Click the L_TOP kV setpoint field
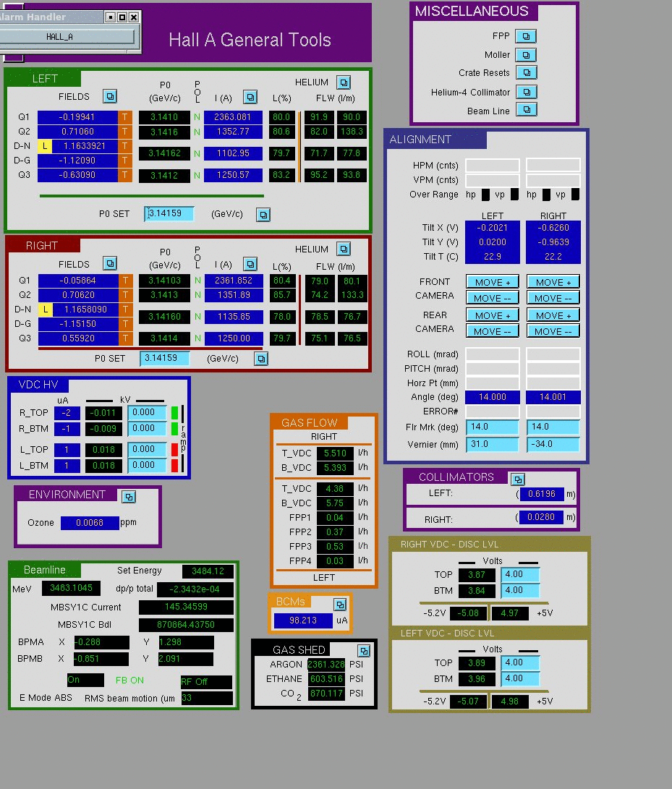Screen dimensions: 672x789 point(147,449)
